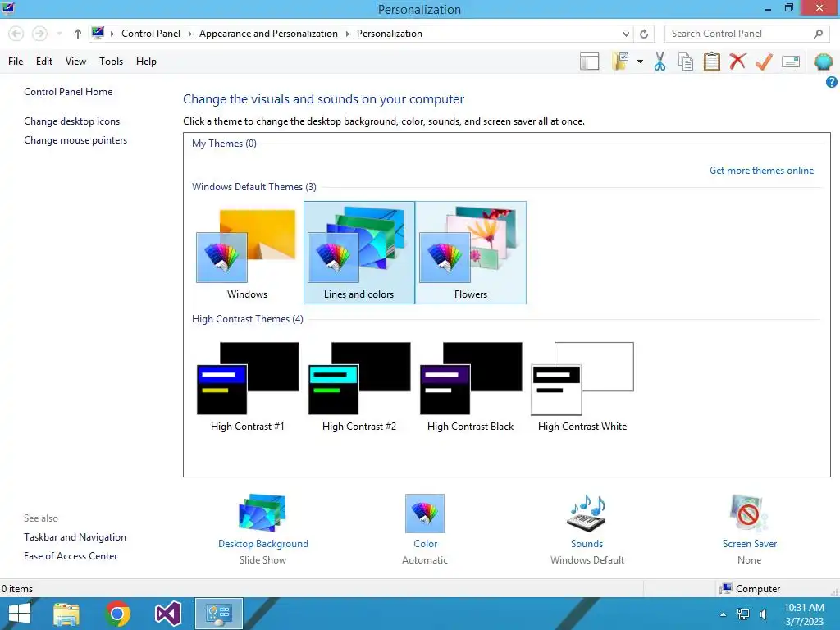Screen dimensions: 840x630
Task: Open File Explorer from the taskbar
Action: click(x=66, y=614)
